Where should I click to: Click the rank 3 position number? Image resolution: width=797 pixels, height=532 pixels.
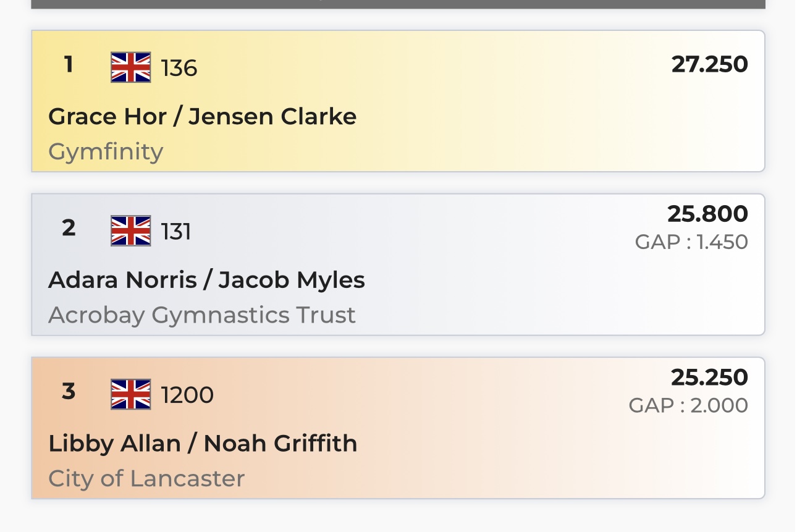tap(69, 391)
